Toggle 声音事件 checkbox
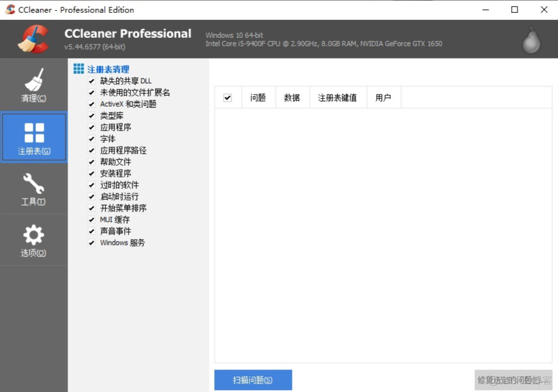 coord(92,231)
